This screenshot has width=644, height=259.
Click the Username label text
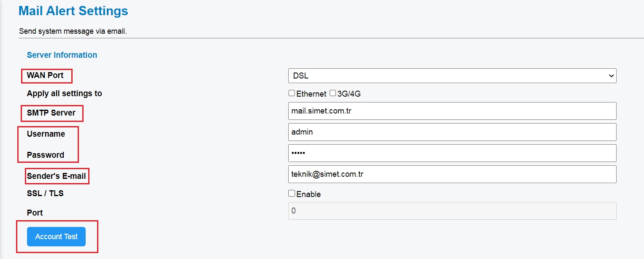(x=46, y=134)
